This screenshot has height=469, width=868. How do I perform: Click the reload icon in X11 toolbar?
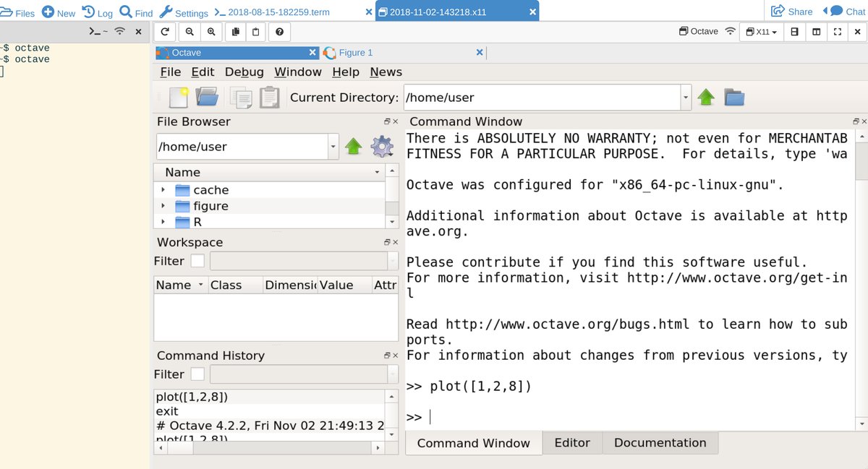pyautogui.click(x=165, y=32)
